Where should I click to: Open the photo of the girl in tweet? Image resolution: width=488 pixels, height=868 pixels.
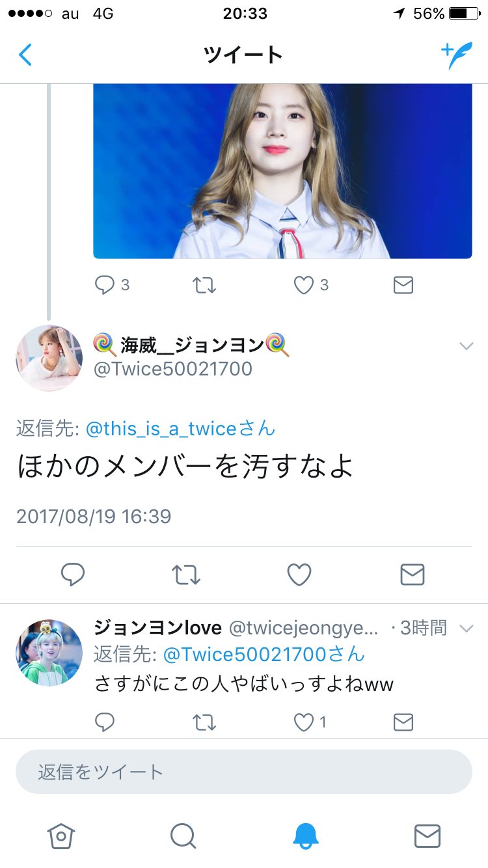click(282, 171)
